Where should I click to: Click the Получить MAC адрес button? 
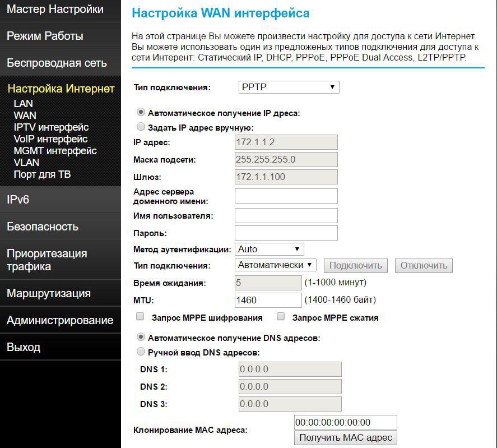click(x=346, y=437)
